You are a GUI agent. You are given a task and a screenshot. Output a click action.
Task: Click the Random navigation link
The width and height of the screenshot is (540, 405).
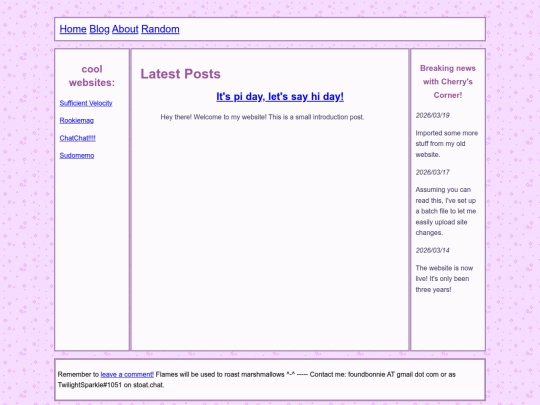pyautogui.click(x=160, y=29)
